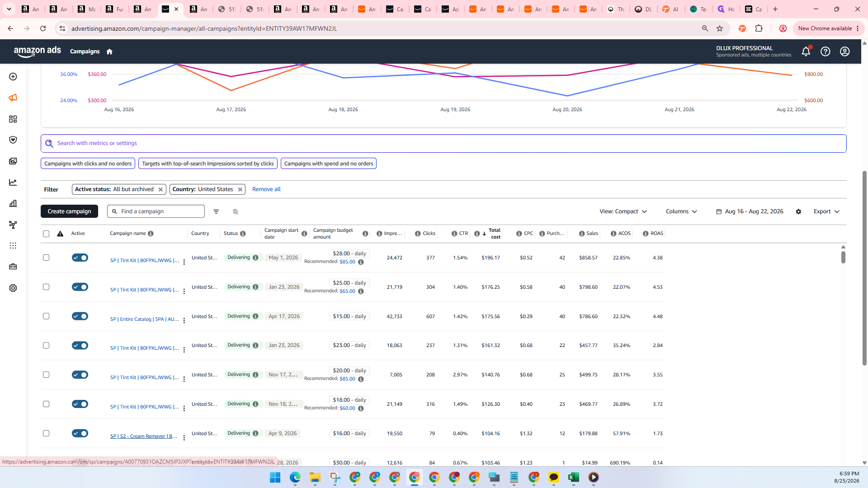Screen dimensions: 868x488
Task: Open the help question mark icon
Action: coord(826,52)
